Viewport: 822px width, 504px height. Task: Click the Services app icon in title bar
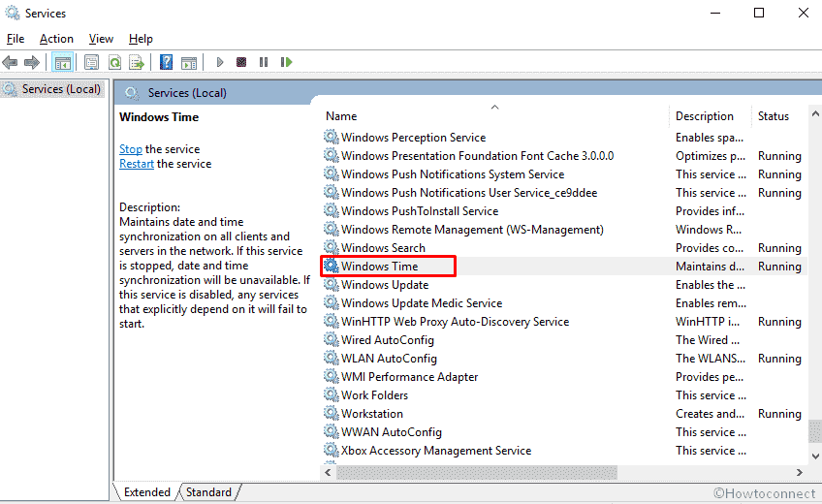pos(13,13)
